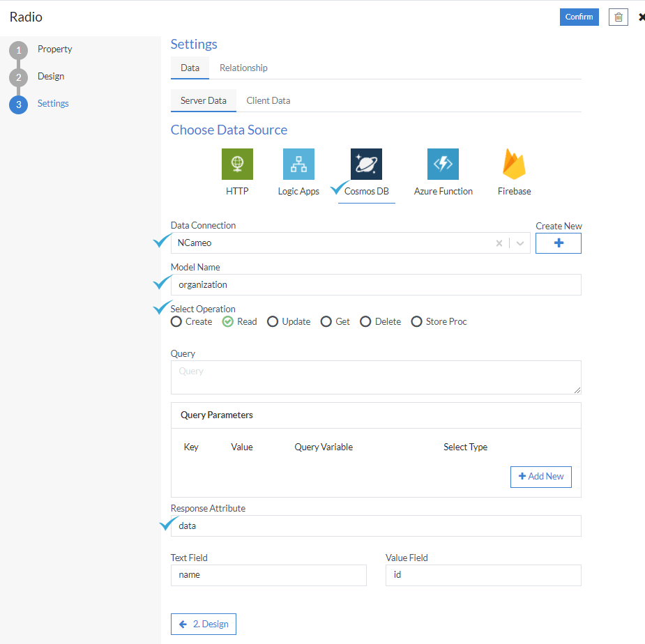Add New query parameter
645x644 pixels.
coord(540,477)
